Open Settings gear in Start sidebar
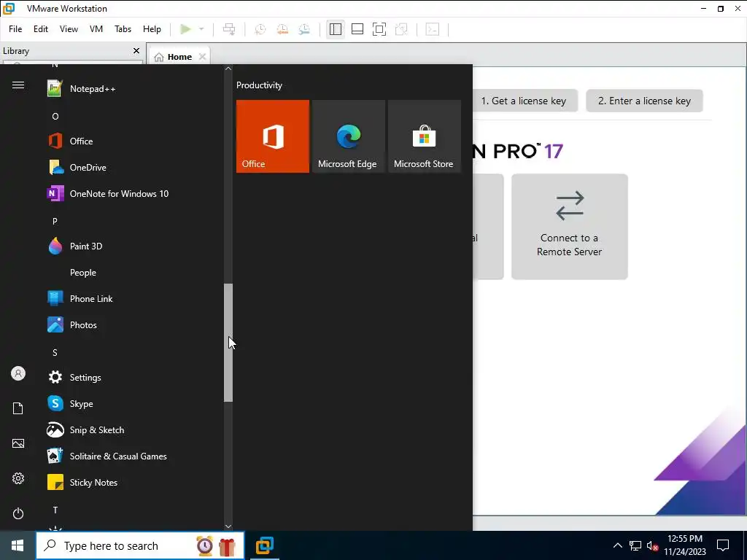This screenshot has height=560, width=747. [x=18, y=478]
